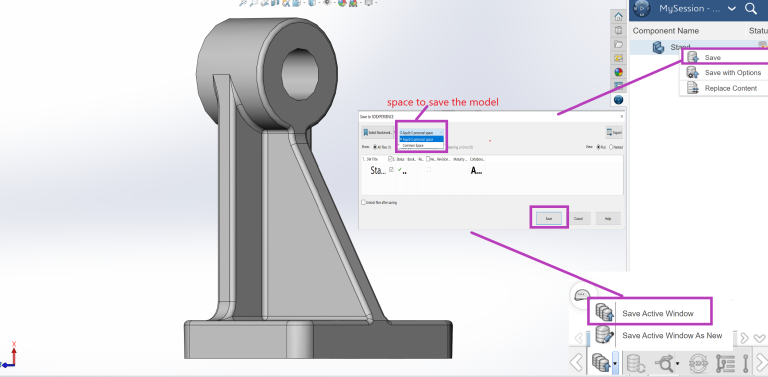Open the File Explorer folder sidebar icon
768x377 pixels.
click(x=619, y=44)
